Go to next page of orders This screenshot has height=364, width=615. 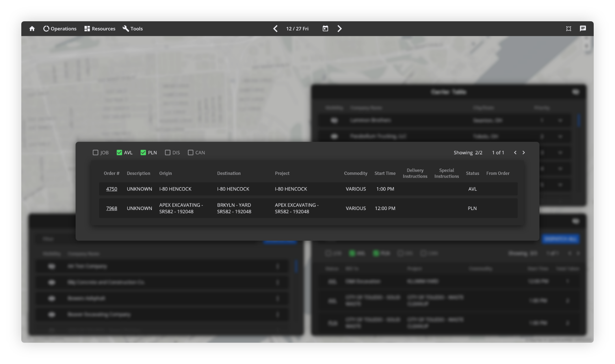click(523, 153)
